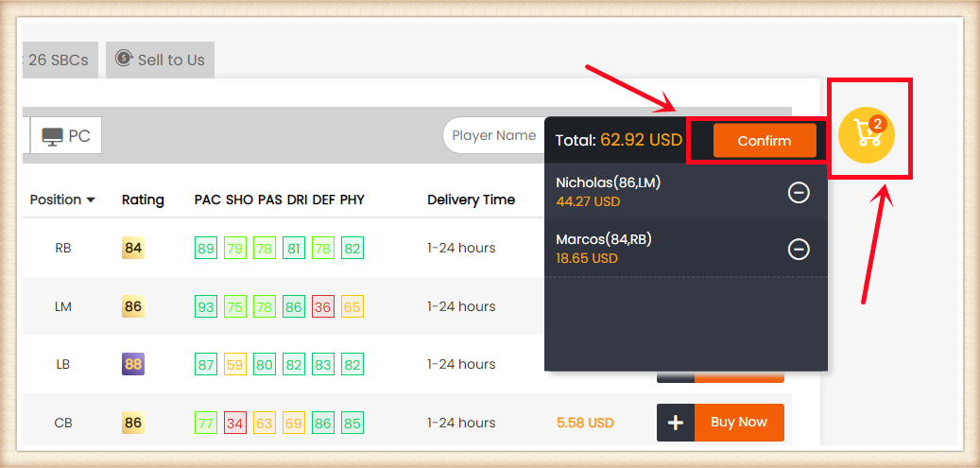Click the 84 rating badge in the RB row
The width and height of the screenshot is (980, 468).
pyautogui.click(x=133, y=249)
